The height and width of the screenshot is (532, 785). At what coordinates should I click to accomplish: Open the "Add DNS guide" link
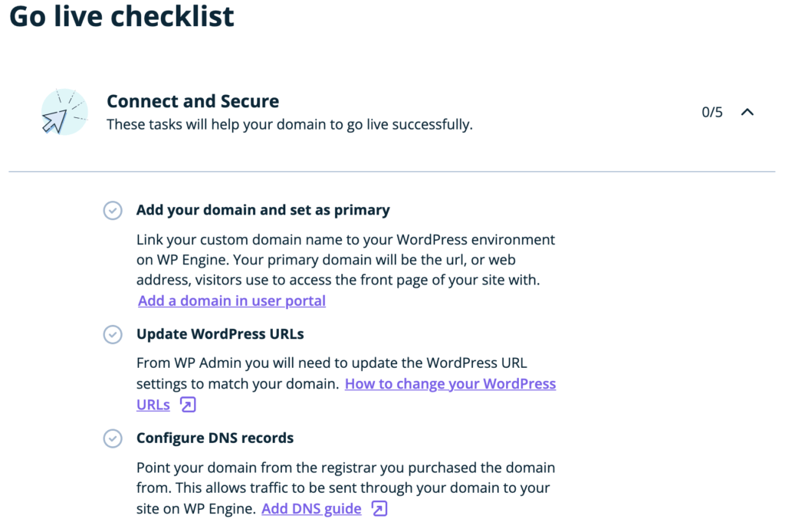point(311,508)
